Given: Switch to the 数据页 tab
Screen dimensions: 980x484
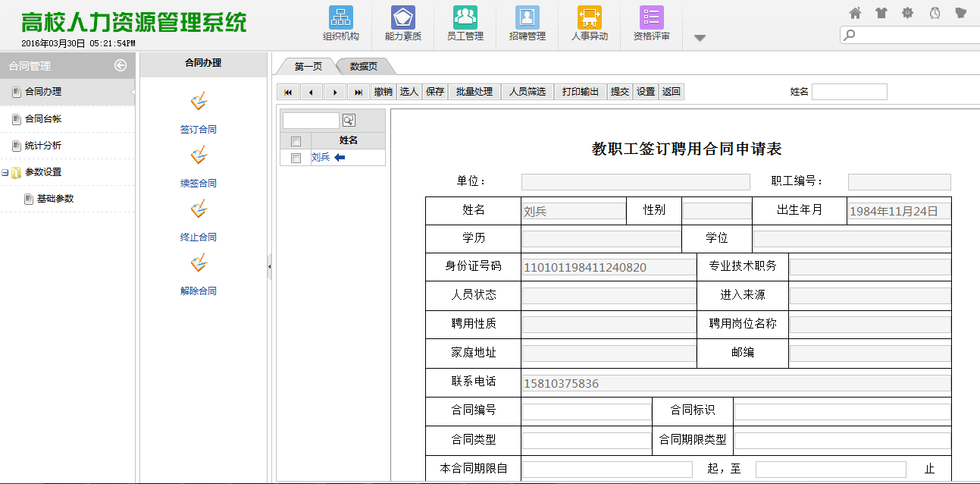Looking at the screenshot, I should (364, 67).
